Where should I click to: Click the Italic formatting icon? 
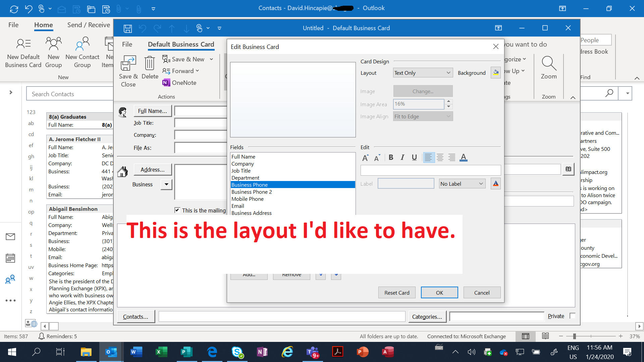(x=402, y=158)
